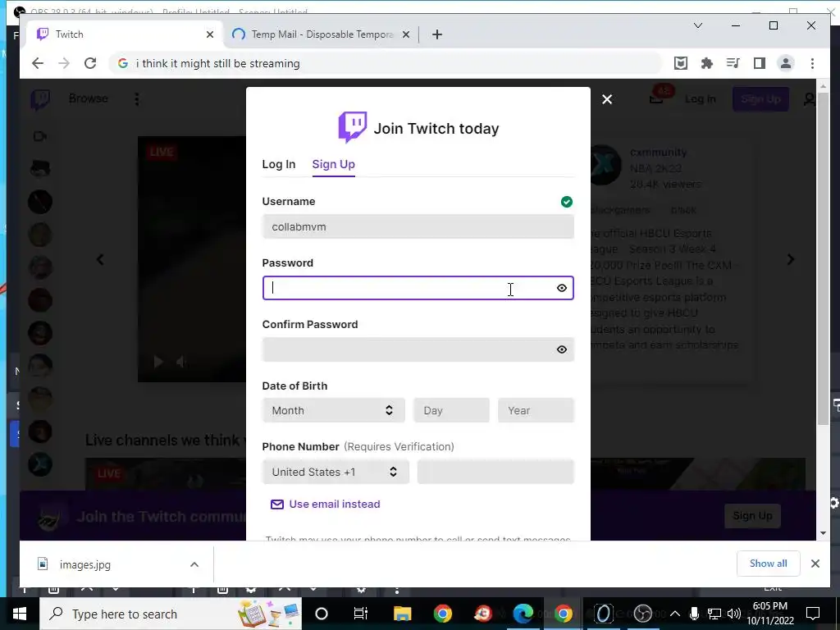The width and height of the screenshot is (840, 630).
Task: Click the Confirm Password field
Action: coord(418,349)
